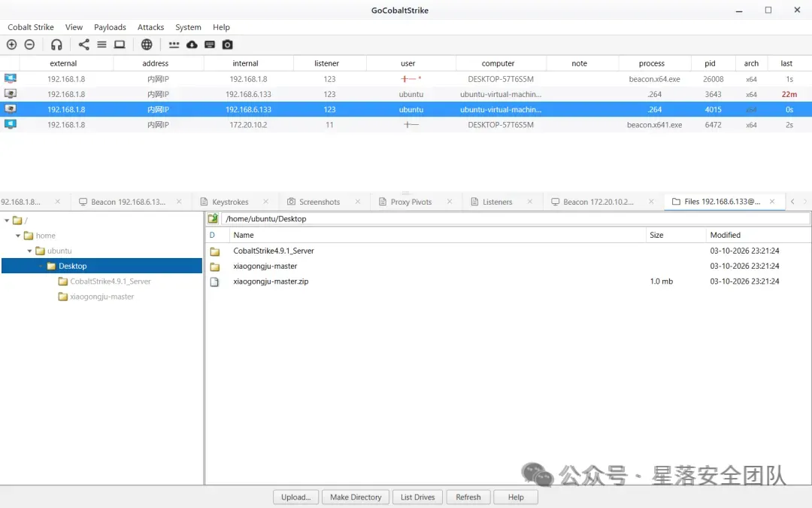Image resolution: width=812 pixels, height=508 pixels.
Task: Click folder icon for xiaogongju-master in file list
Action: click(215, 266)
